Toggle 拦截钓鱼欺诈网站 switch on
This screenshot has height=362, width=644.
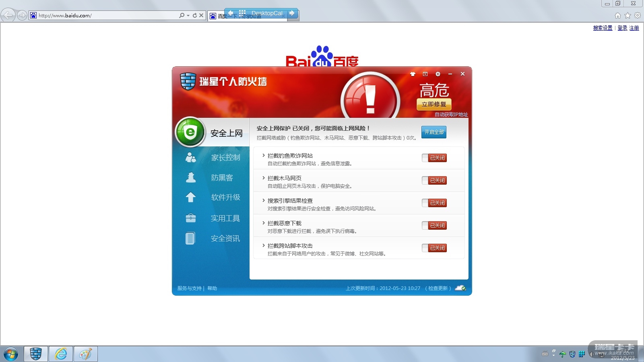point(434,158)
